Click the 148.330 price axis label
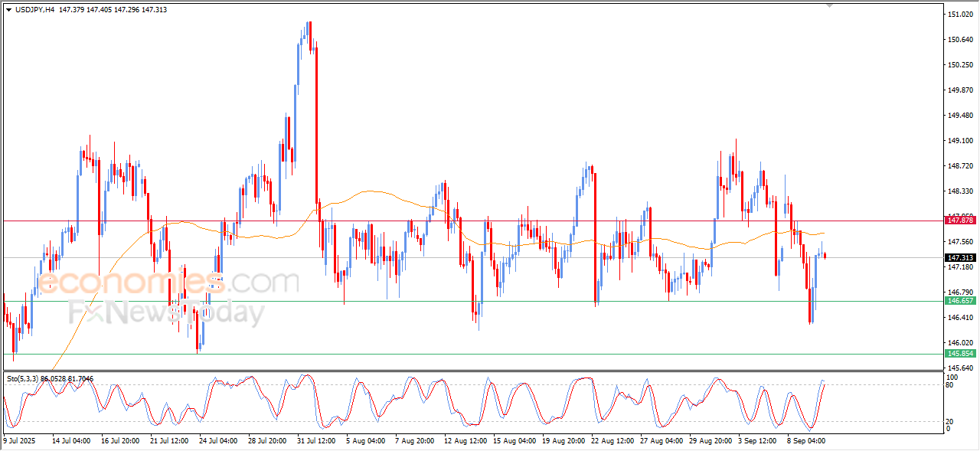 pos(960,191)
